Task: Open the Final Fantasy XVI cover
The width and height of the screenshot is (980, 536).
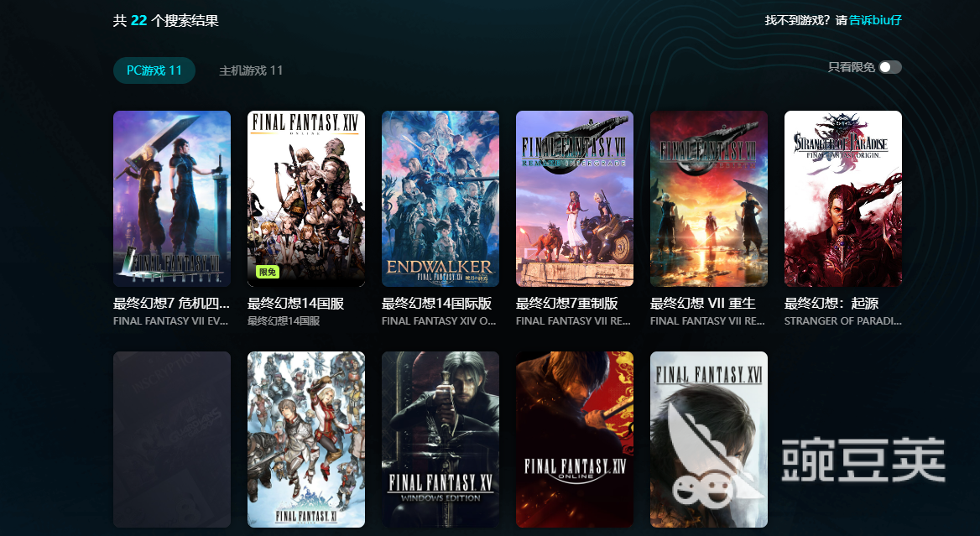Action: click(709, 440)
